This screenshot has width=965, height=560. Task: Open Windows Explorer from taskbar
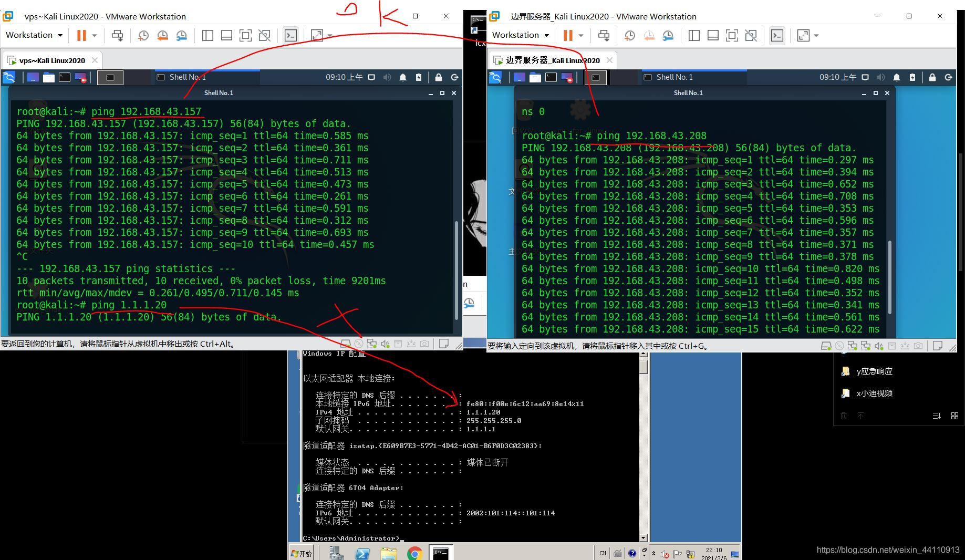[389, 553]
